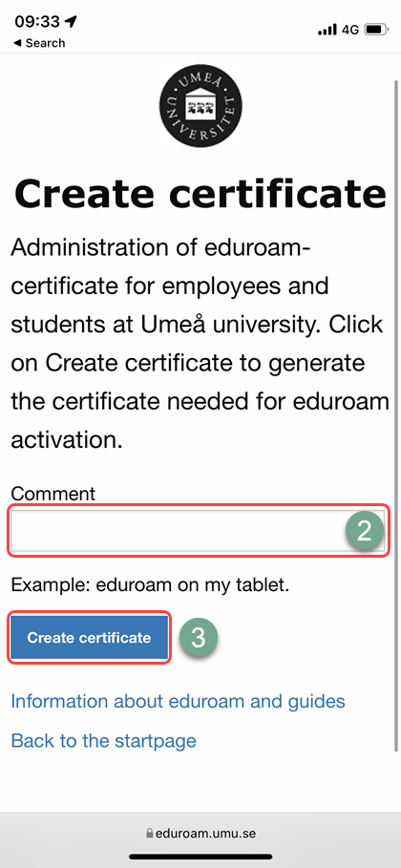Tap the padlock icon beside eduroam.umu.se
401x868 pixels.
[x=149, y=833]
